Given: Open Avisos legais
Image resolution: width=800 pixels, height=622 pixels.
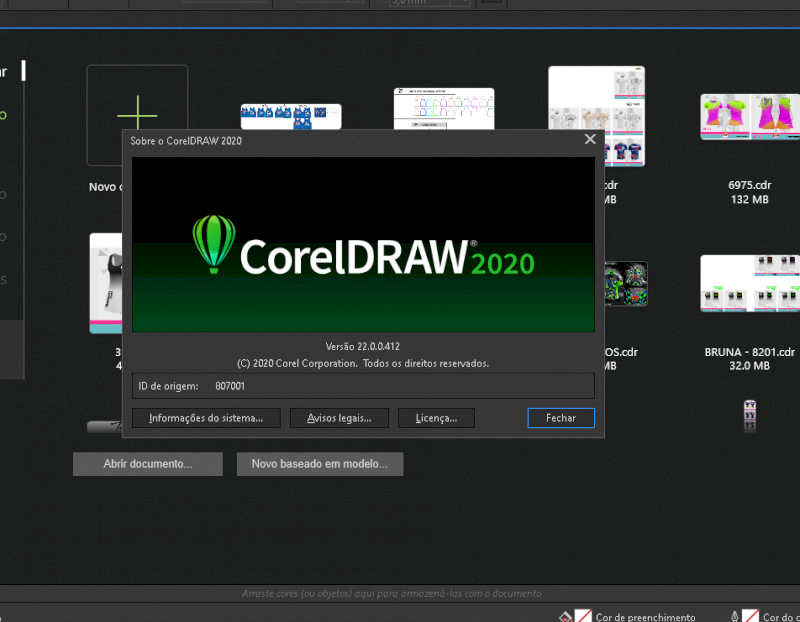Looking at the screenshot, I should (339, 418).
